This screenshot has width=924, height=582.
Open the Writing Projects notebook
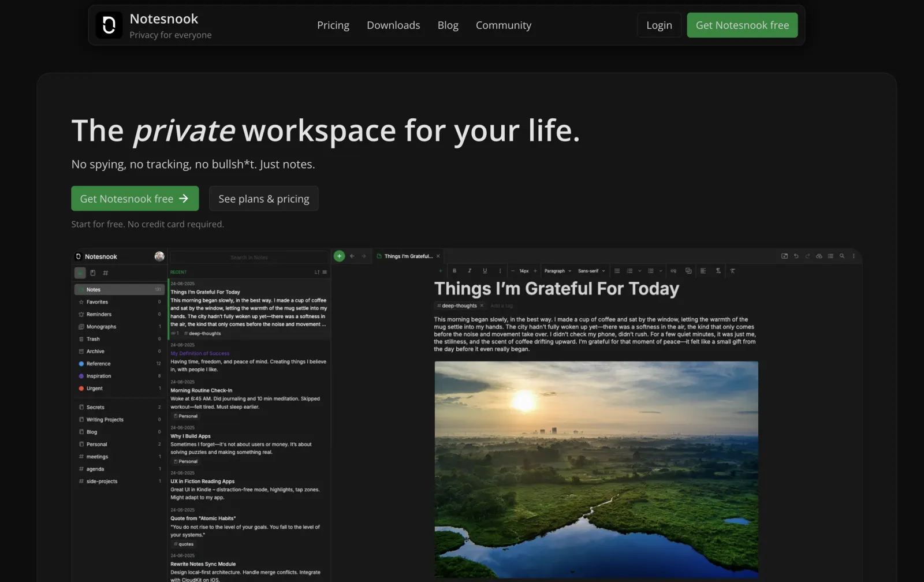click(120, 420)
